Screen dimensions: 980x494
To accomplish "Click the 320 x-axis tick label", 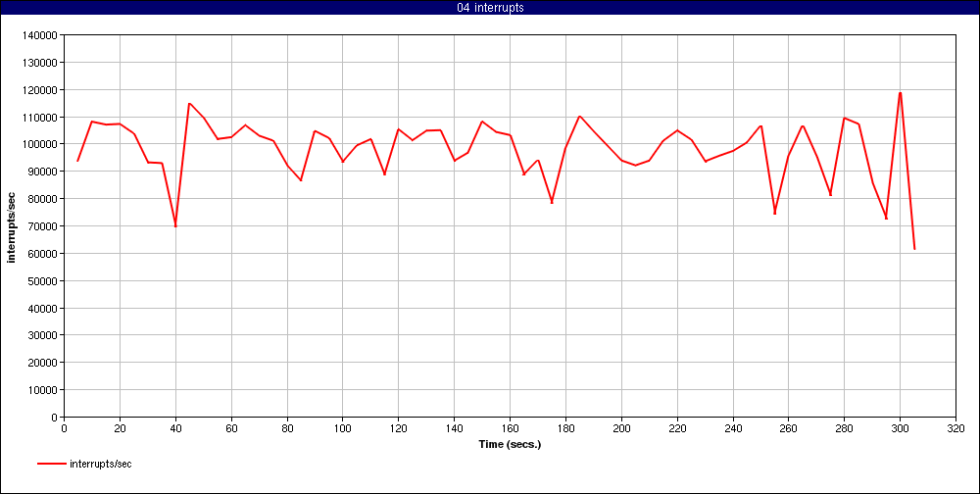I will (955, 429).
